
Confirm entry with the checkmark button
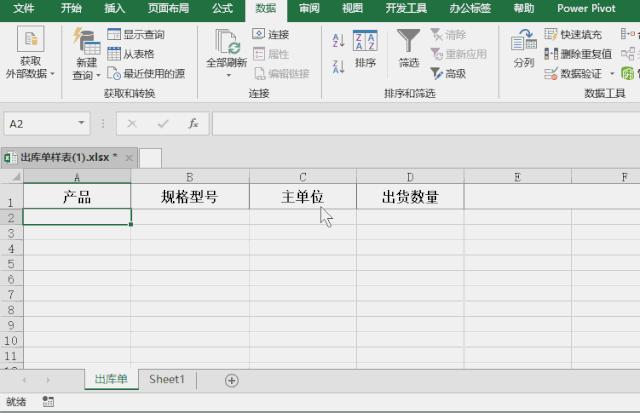(x=163, y=124)
